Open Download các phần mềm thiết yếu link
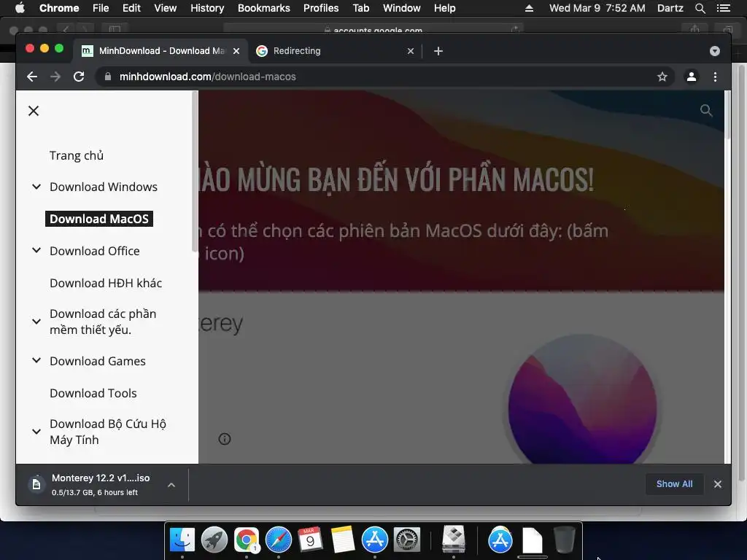747x560 pixels. [103, 322]
